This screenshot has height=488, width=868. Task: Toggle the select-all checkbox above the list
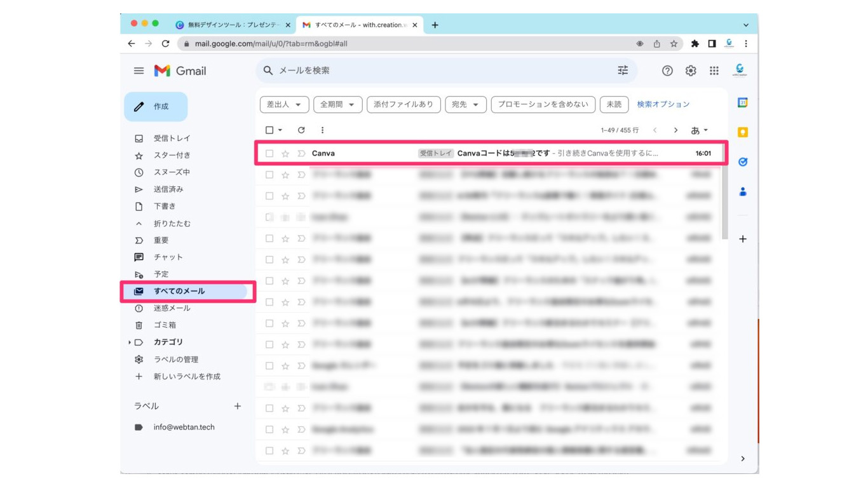[269, 130]
